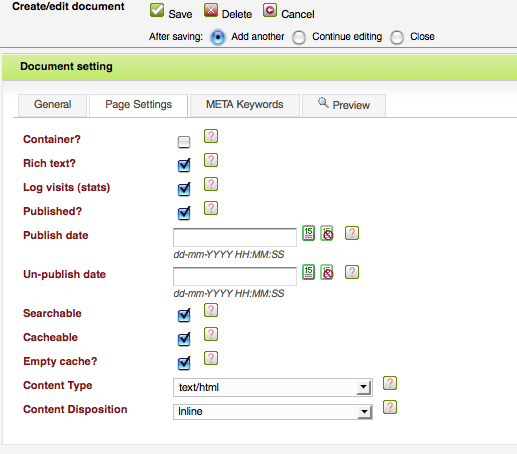Viewport: 517px width, 454px height.
Task: Click the Cancel icon
Action: coord(270,10)
